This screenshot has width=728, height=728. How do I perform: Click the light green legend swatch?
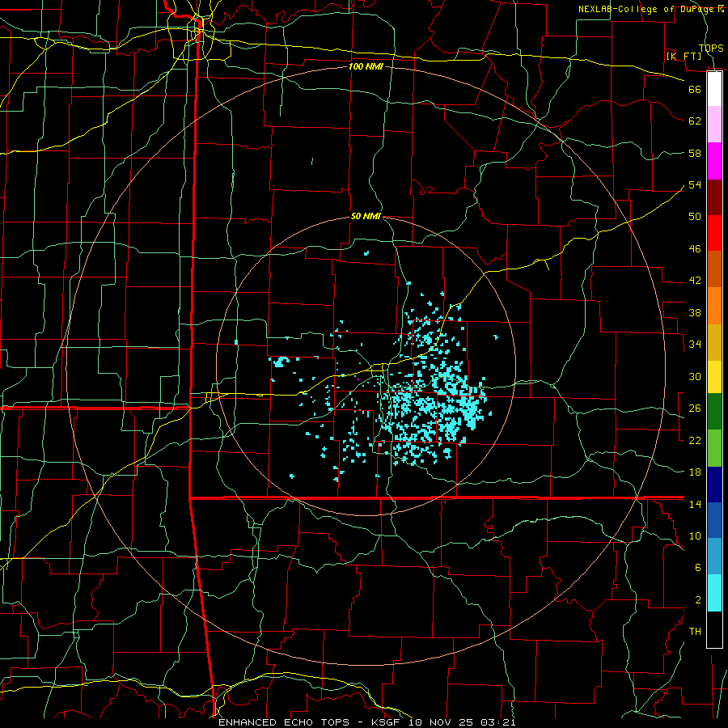click(x=714, y=448)
